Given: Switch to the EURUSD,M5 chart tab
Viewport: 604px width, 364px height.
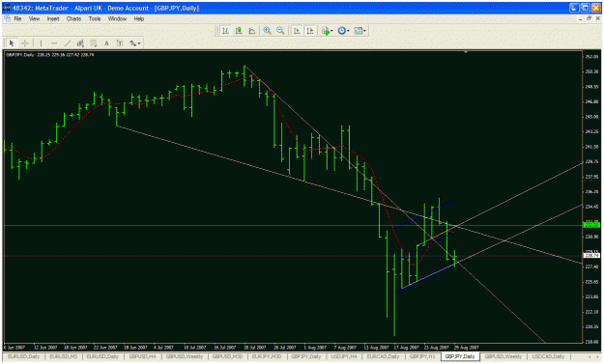Looking at the screenshot, I should [x=63, y=356].
